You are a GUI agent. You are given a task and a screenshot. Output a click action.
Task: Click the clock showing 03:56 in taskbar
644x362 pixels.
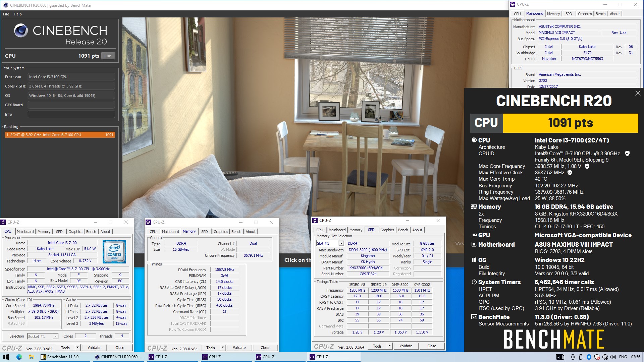tap(636, 357)
